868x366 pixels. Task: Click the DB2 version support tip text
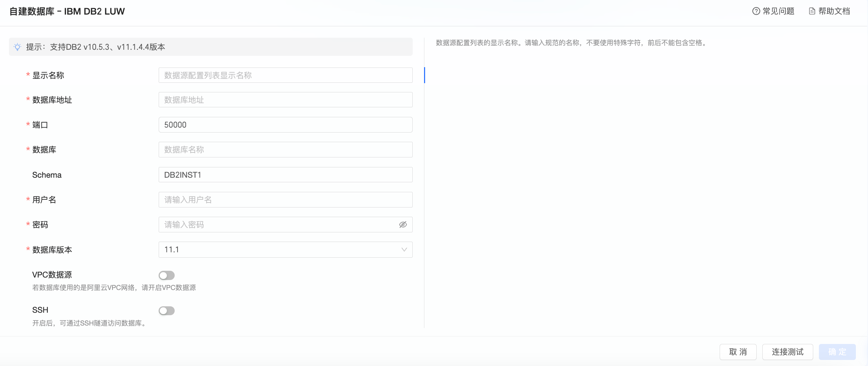[96, 47]
